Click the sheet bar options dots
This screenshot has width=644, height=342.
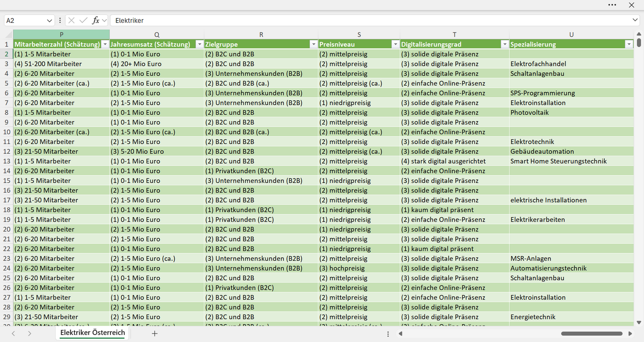point(388,334)
